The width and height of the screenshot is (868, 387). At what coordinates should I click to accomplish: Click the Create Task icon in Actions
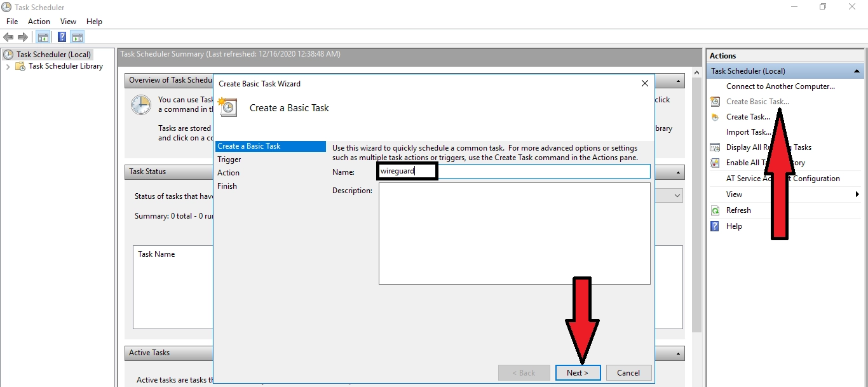[715, 117]
